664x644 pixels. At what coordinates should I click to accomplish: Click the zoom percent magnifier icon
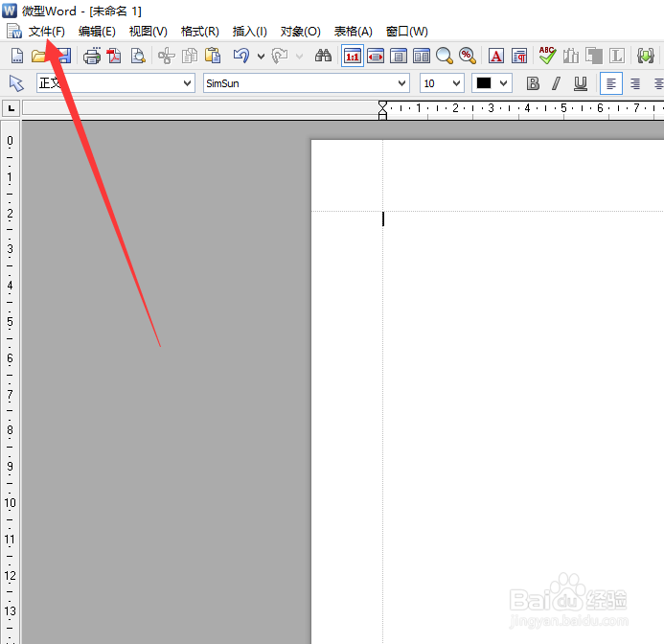point(468,56)
